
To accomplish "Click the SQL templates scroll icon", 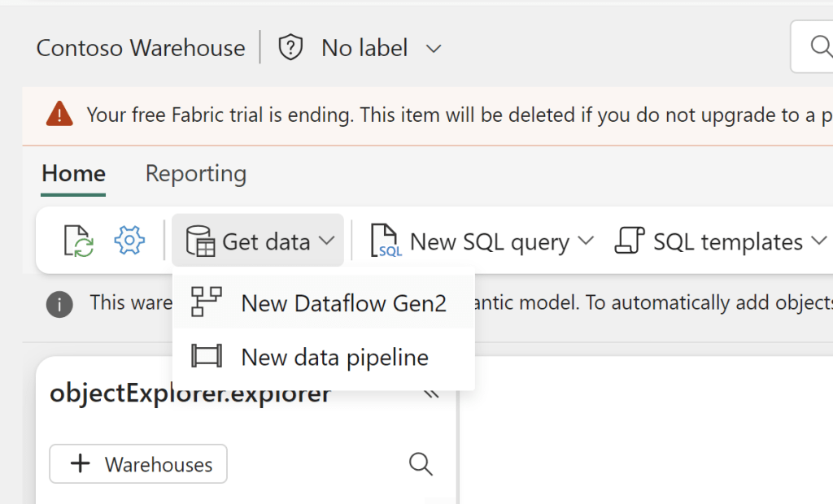I will point(630,241).
